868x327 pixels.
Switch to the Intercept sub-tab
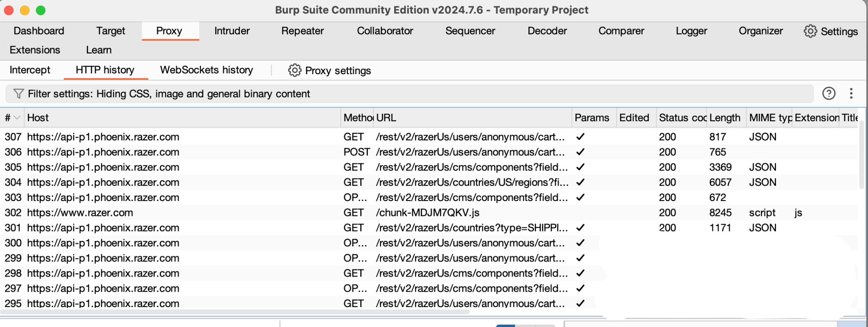(30, 70)
